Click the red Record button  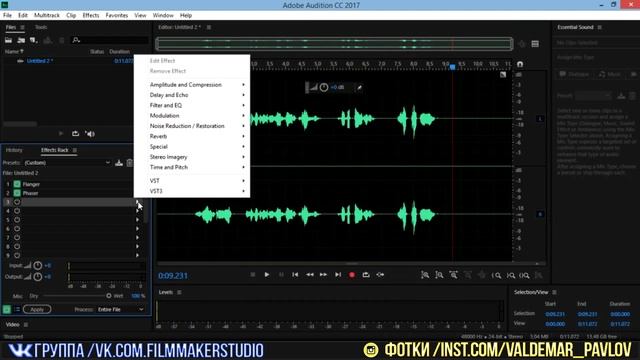click(352, 275)
